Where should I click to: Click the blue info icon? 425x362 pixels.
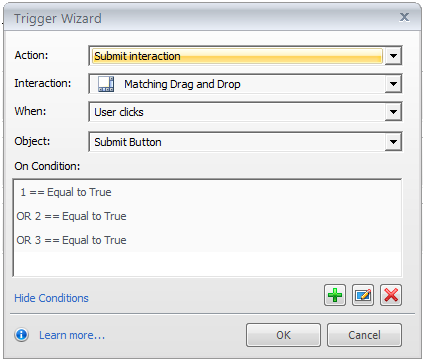[22, 334]
